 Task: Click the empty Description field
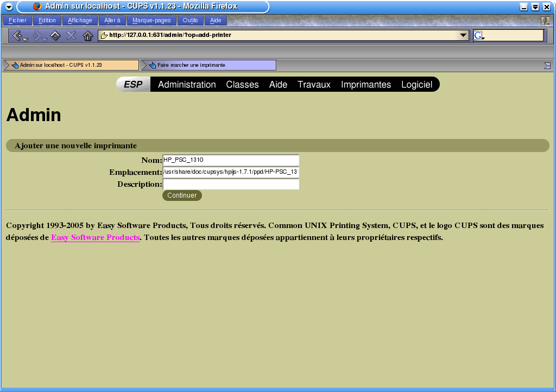click(x=231, y=184)
